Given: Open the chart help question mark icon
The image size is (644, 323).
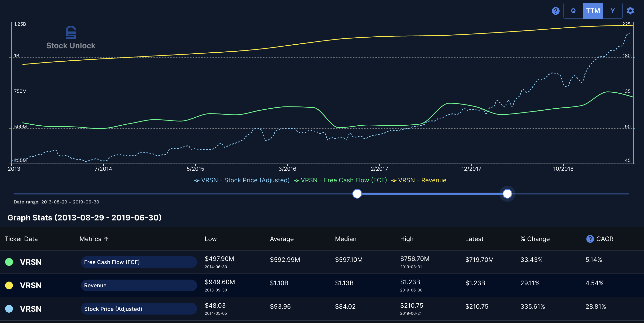Looking at the screenshot, I should (555, 11).
